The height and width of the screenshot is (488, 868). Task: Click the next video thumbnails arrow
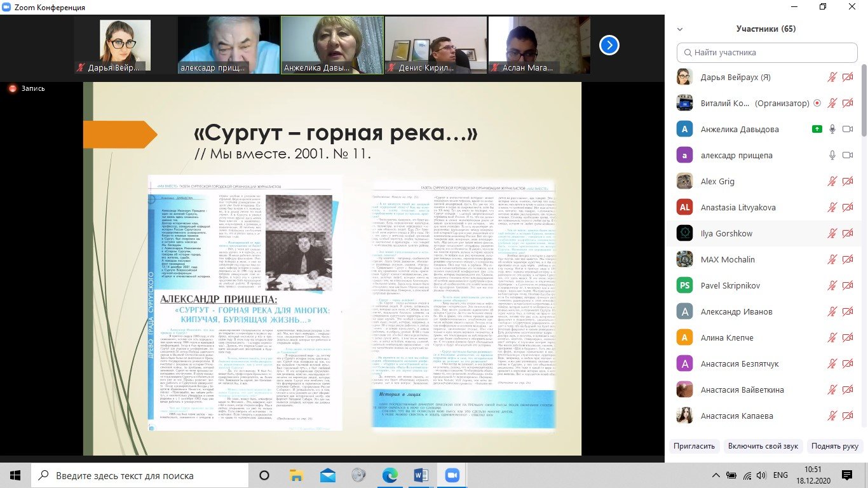(609, 45)
